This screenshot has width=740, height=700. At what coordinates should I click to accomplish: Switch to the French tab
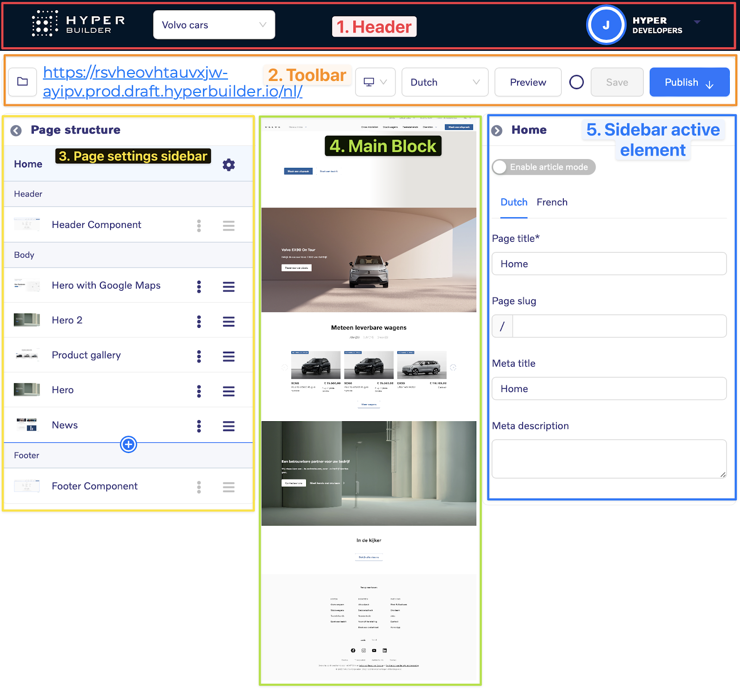click(x=552, y=202)
